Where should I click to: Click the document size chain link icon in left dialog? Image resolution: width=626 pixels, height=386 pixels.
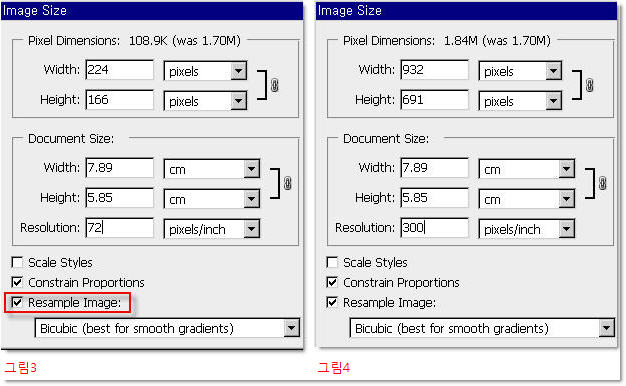tap(287, 184)
